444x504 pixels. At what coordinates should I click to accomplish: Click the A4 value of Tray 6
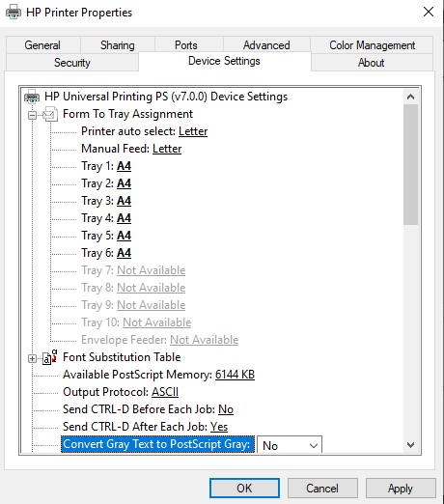[x=124, y=253]
